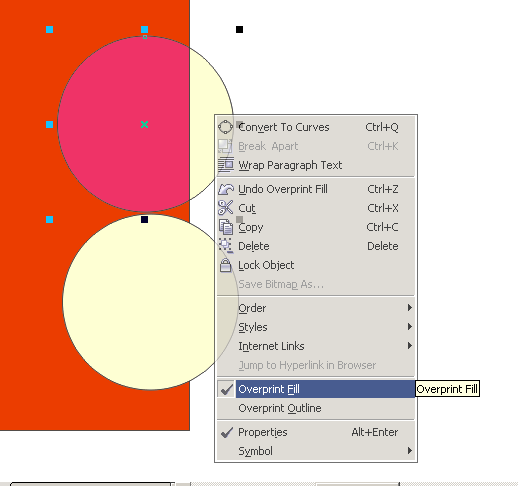518x486 pixels.
Task: Click the black top-right selection handle
Action: [239, 30]
